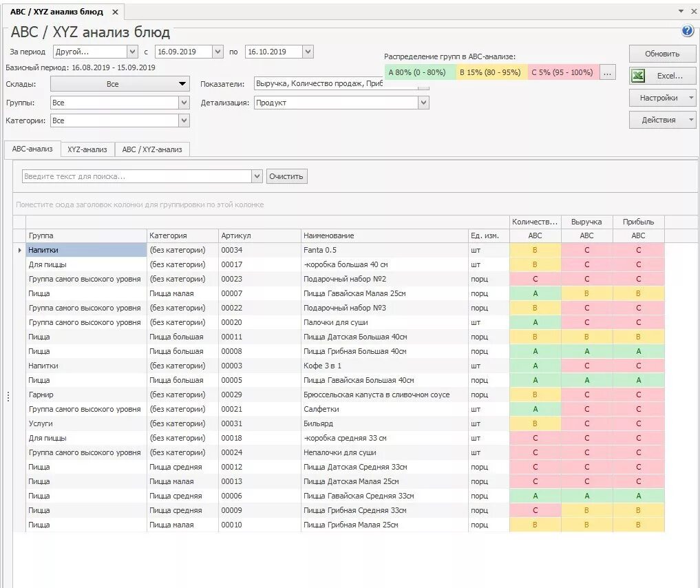Select article 00029 cell
This screenshot has height=588, width=700.
coord(259,395)
